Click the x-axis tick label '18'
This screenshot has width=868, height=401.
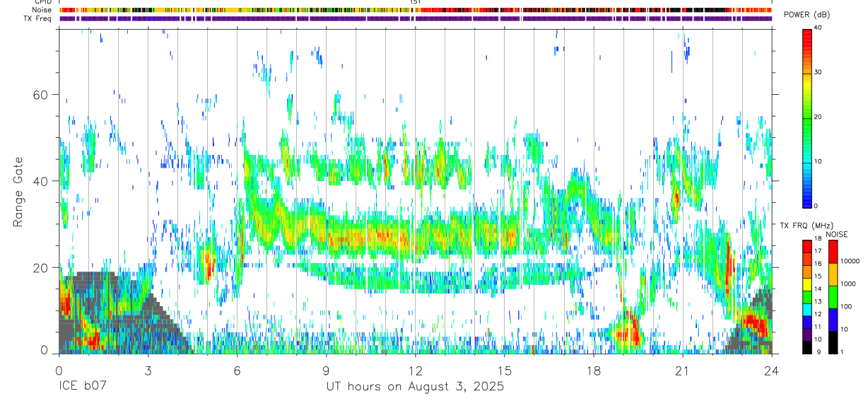pyautogui.click(x=593, y=371)
